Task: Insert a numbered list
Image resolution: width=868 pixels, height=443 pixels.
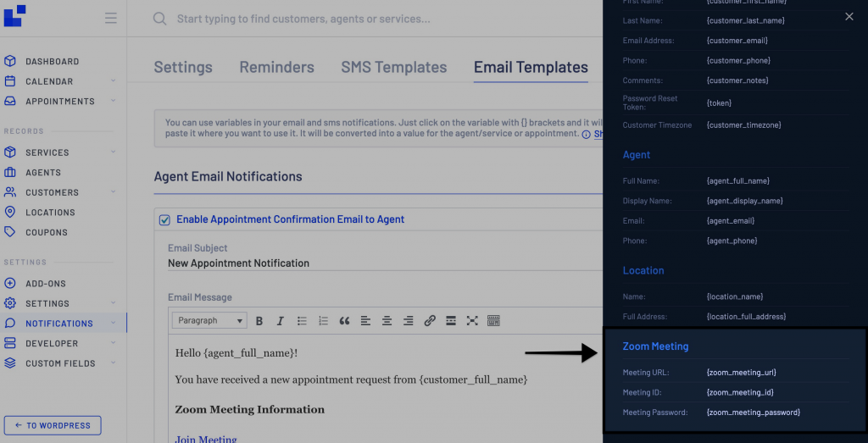Action: (323, 321)
